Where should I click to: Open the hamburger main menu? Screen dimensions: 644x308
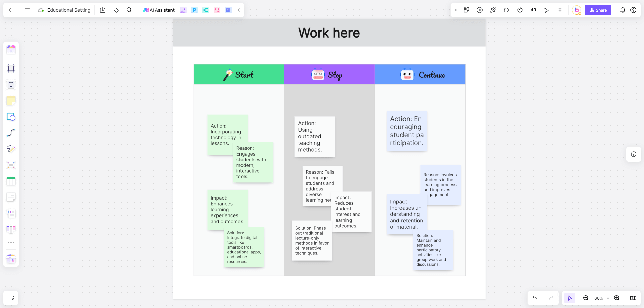tap(27, 10)
